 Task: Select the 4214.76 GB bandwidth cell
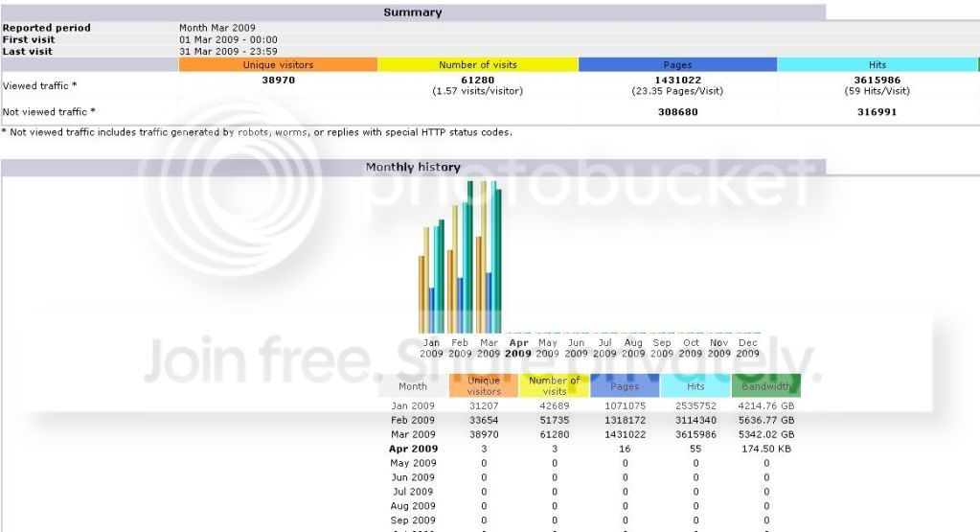[766, 405]
